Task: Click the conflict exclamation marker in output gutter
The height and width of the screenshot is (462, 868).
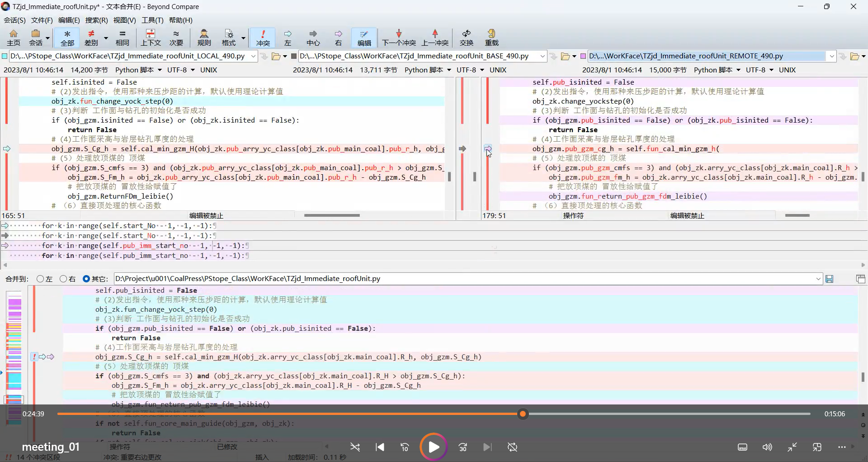Action: [x=34, y=357]
